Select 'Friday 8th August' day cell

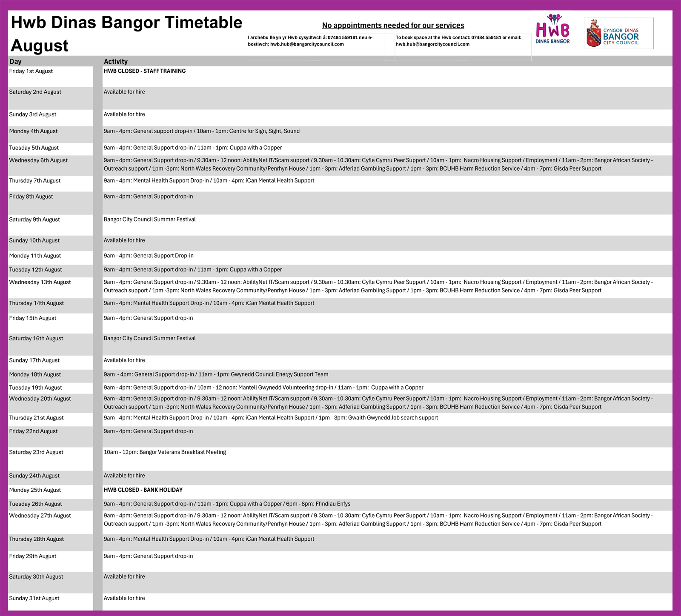click(x=51, y=203)
